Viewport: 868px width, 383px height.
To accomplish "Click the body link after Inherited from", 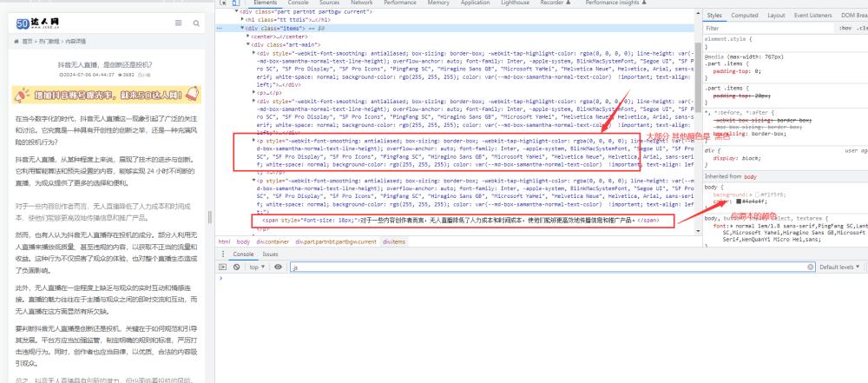I will [x=750, y=176].
